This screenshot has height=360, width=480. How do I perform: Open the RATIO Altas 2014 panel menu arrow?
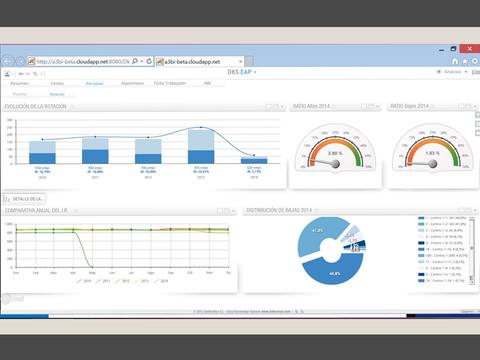tap(377, 107)
